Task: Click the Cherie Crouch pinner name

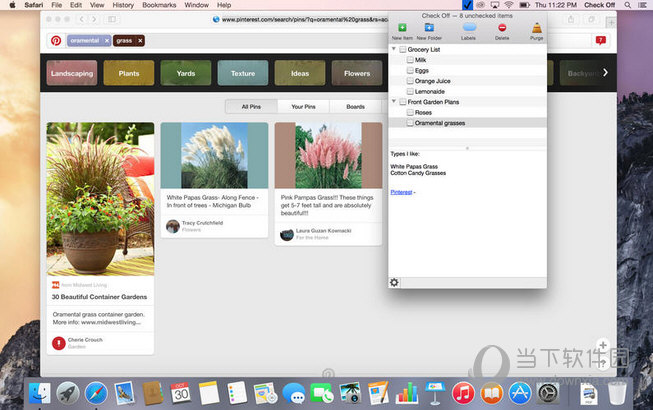Action: [x=85, y=340]
